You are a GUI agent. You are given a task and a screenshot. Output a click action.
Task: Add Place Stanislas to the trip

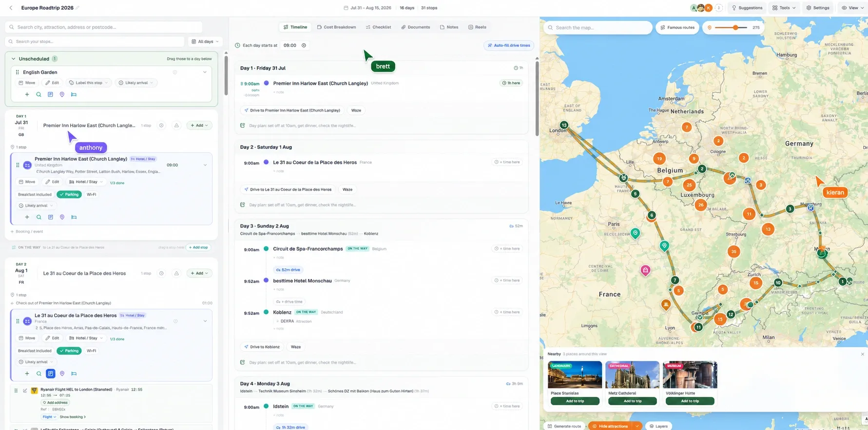(x=575, y=401)
